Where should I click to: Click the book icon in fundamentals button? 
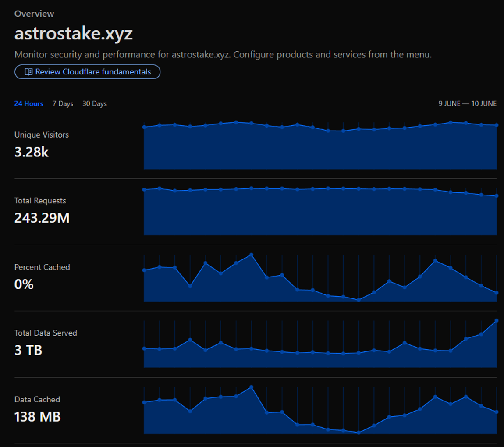tap(28, 72)
